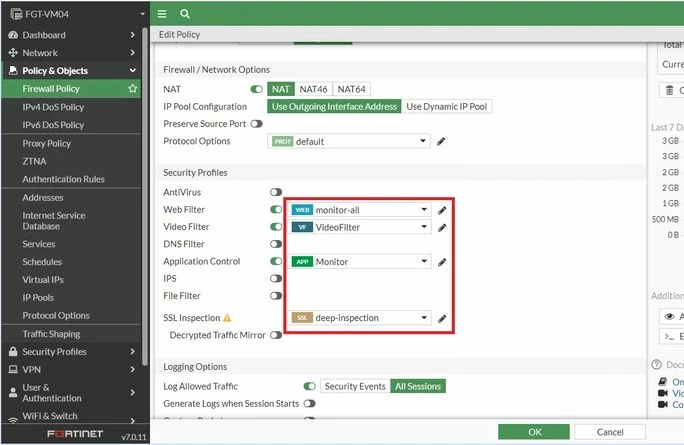Open Traffic Shaping menu item

(x=51, y=334)
